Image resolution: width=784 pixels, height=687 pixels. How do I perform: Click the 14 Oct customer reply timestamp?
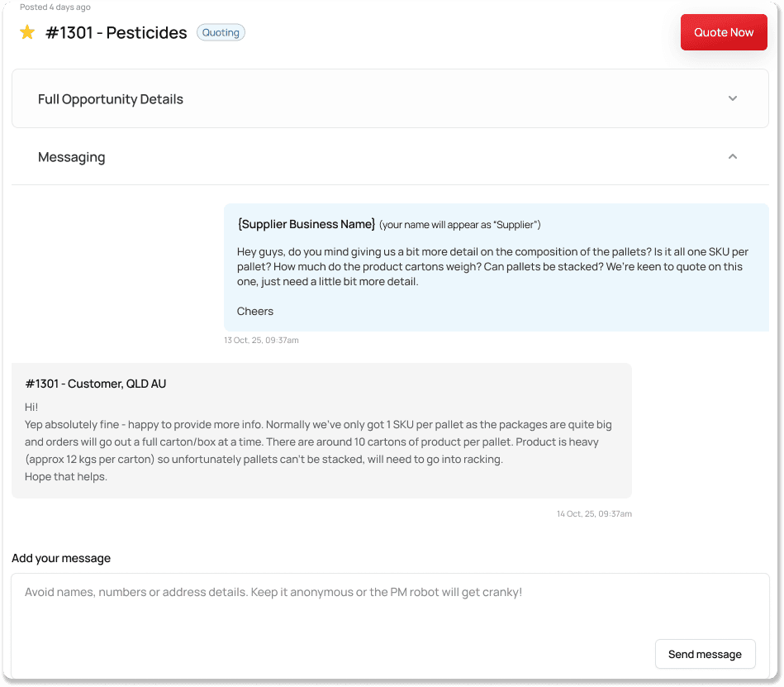pyautogui.click(x=594, y=514)
